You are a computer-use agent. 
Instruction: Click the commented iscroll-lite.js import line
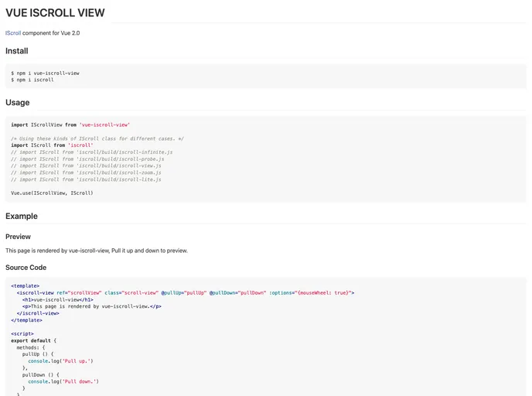(x=86, y=179)
